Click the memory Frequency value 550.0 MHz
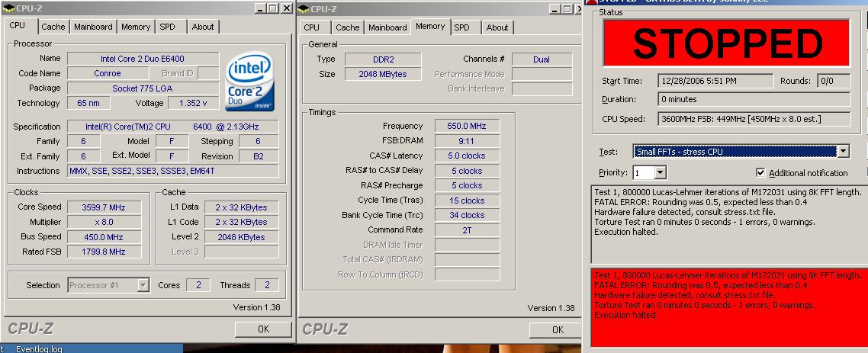Viewport: 868px width, 353px height. 468,126
